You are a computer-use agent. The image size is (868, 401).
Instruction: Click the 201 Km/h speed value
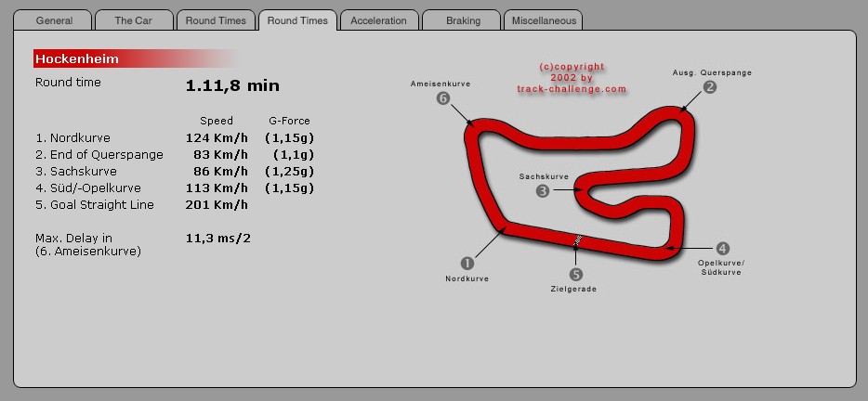click(x=217, y=204)
